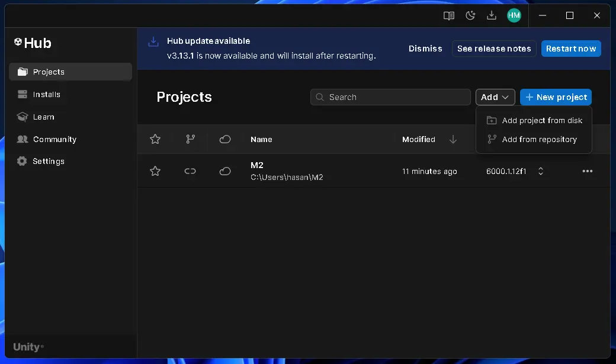This screenshot has height=364, width=616.
Task: Open Community section
Action: click(x=70, y=140)
